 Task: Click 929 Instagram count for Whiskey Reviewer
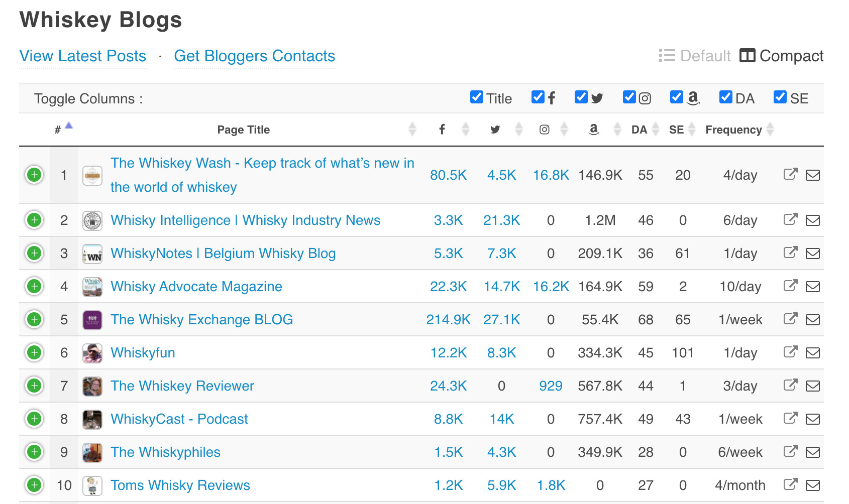coord(551,386)
